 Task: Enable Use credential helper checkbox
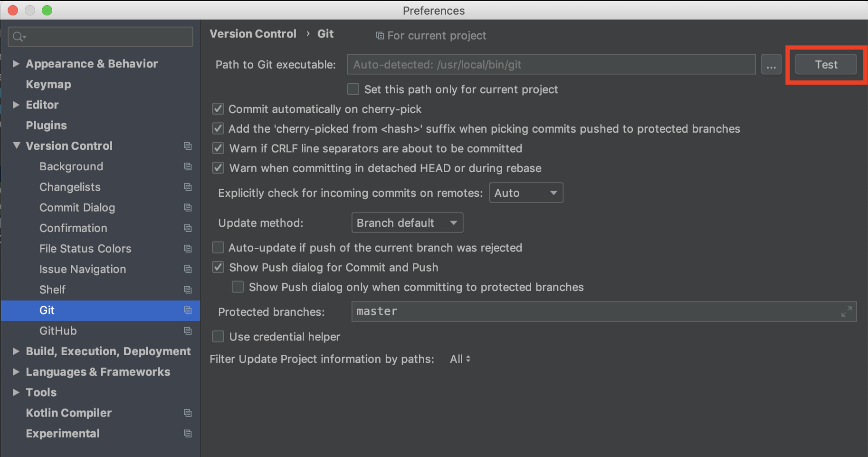pos(218,337)
